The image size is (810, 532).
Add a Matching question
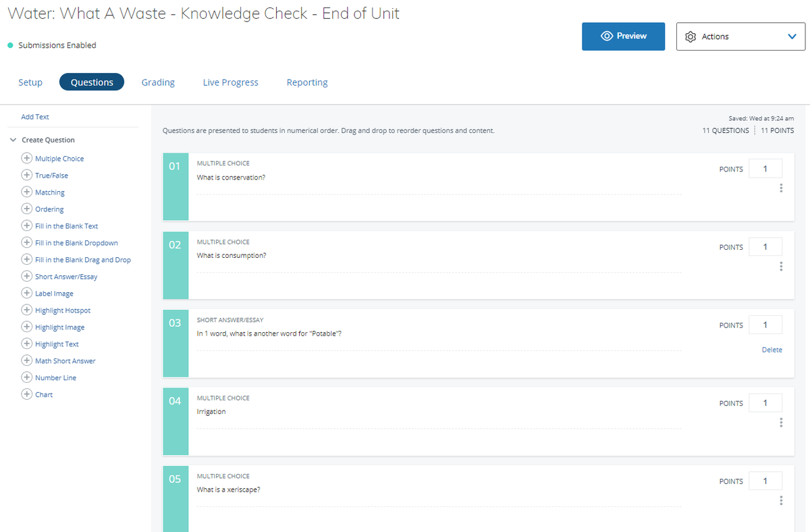pos(50,192)
